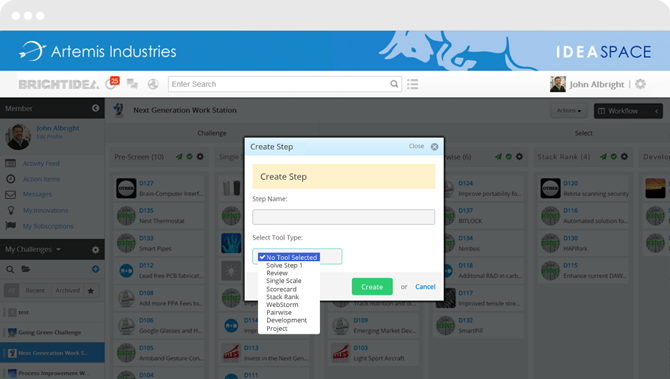Click Pre-Screen step green check icon
Screen dimensions: 670x379
click(x=189, y=157)
